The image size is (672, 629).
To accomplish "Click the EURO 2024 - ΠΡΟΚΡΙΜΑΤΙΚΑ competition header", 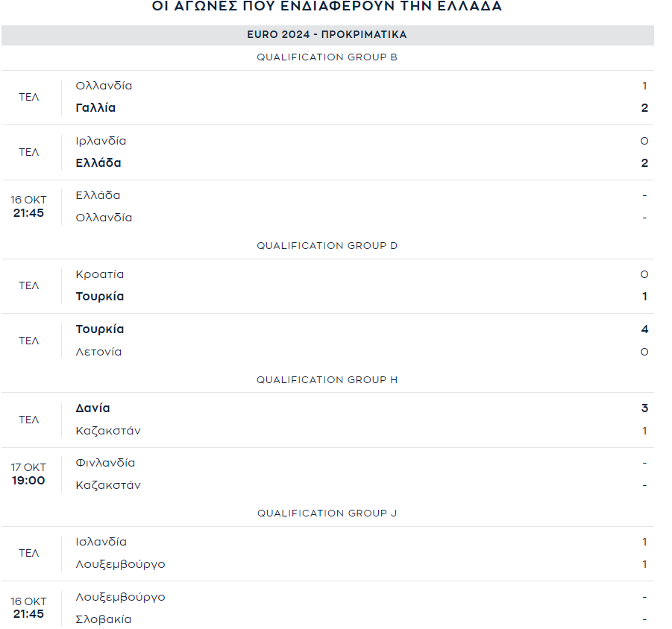I will pyautogui.click(x=327, y=35).
